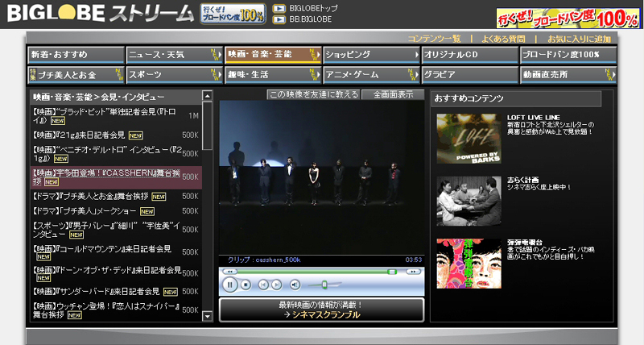The height and width of the screenshot is (345, 644).
Task: Select the グラビア menu tab
Action: 470,75
